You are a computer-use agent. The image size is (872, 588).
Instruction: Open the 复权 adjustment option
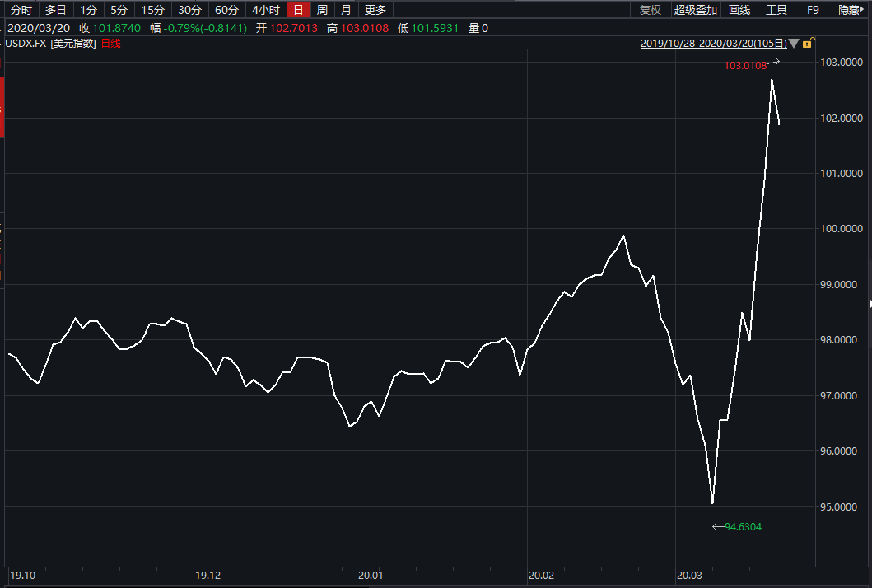[651, 10]
